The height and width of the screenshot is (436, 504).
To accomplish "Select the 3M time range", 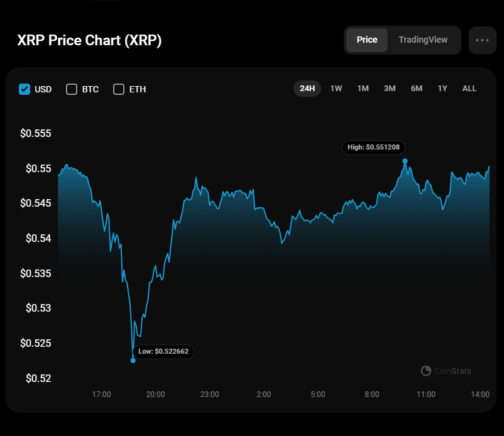I will pyautogui.click(x=390, y=89).
